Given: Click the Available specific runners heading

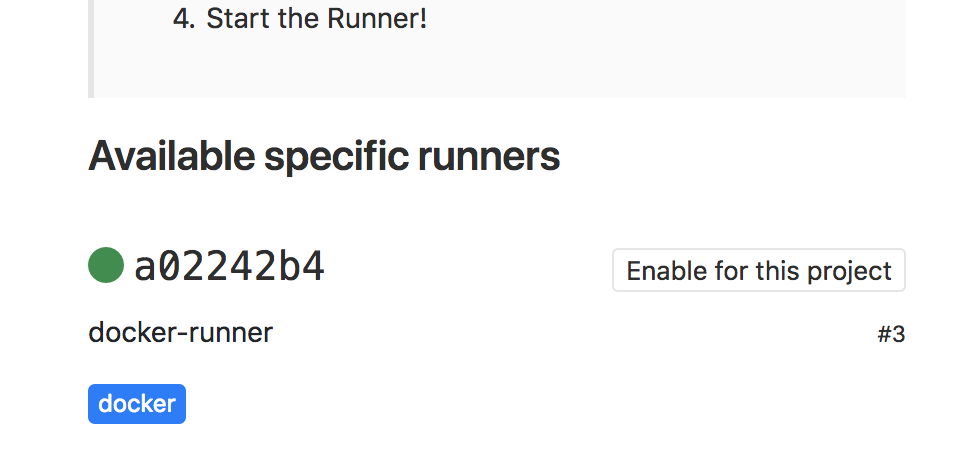Looking at the screenshot, I should point(324,157).
